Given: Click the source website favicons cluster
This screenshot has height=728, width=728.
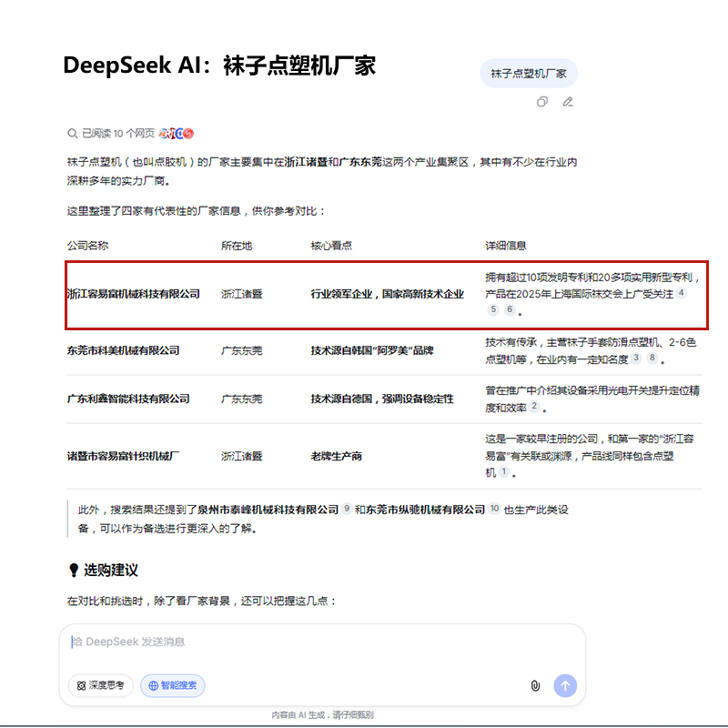Looking at the screenshot, I should 176,134.
